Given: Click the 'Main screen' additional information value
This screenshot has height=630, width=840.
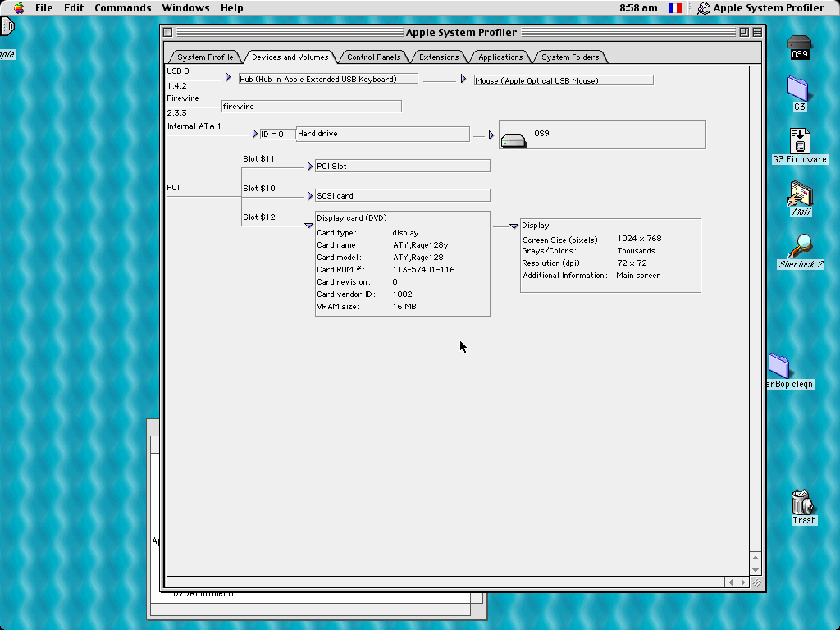Looking at the screenshot, I should click(638, 276).
